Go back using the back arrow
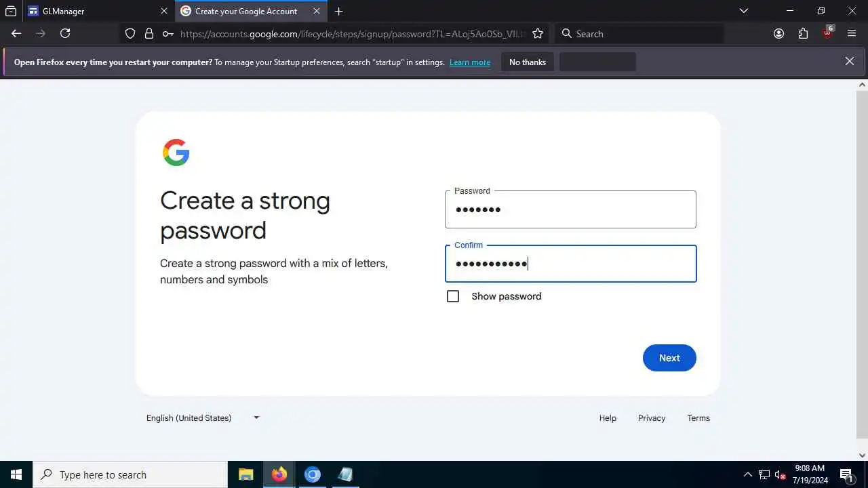 coord(16,33)
